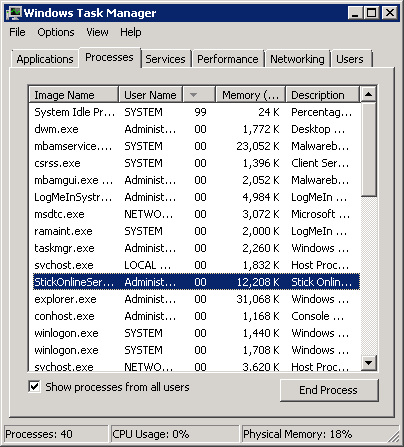Select the mbamservice process row
The height and width of the screenshot is (447, 404).
pyautogui.click(x=196, y=146)
